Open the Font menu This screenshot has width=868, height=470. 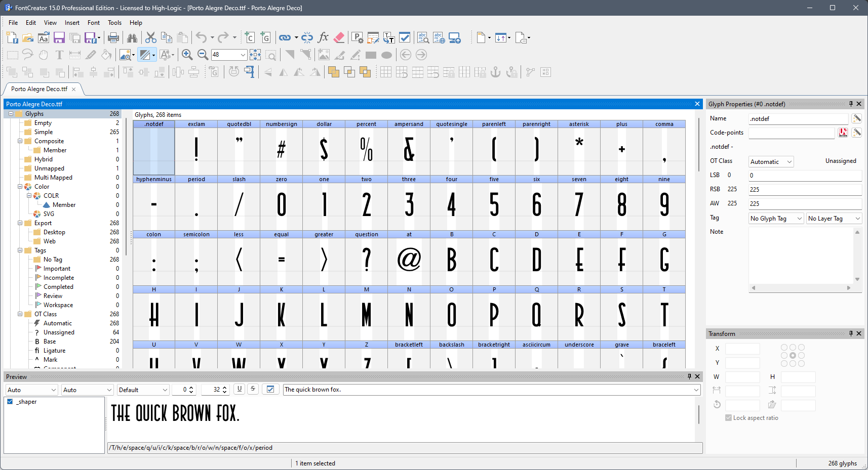click(x=94, y=23)
